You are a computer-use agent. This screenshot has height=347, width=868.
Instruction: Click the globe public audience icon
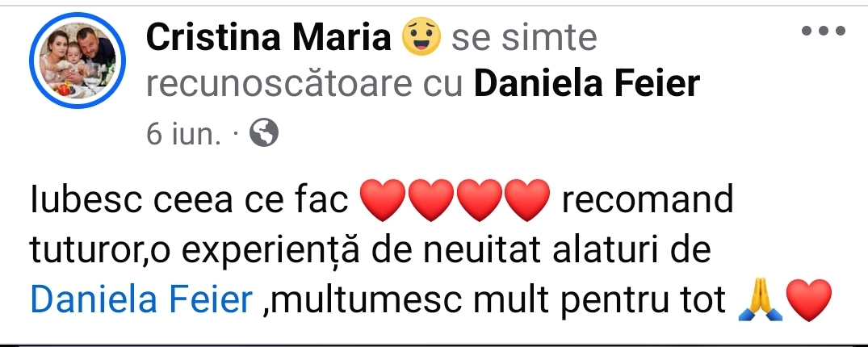[x=264, y=133]
